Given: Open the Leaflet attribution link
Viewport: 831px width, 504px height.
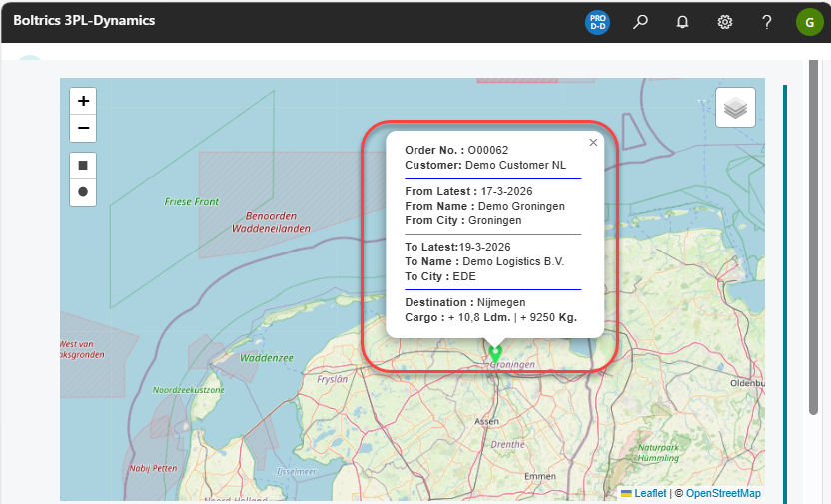Looking at the screenshot, I should click(649, 493).
